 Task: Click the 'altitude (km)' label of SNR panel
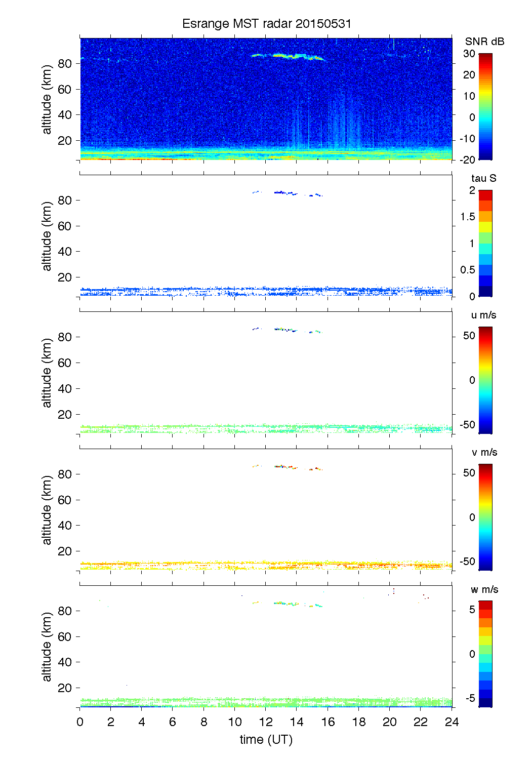pos(47,99)
